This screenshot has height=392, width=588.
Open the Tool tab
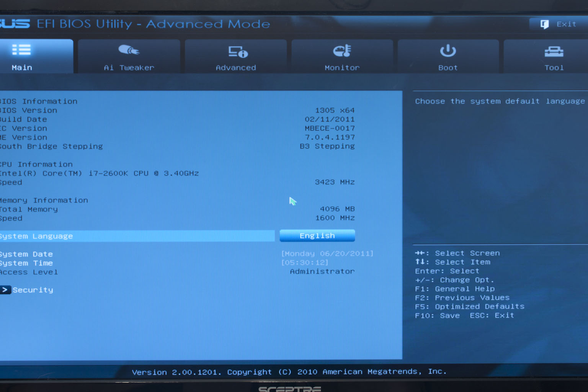tap(546, 56)
